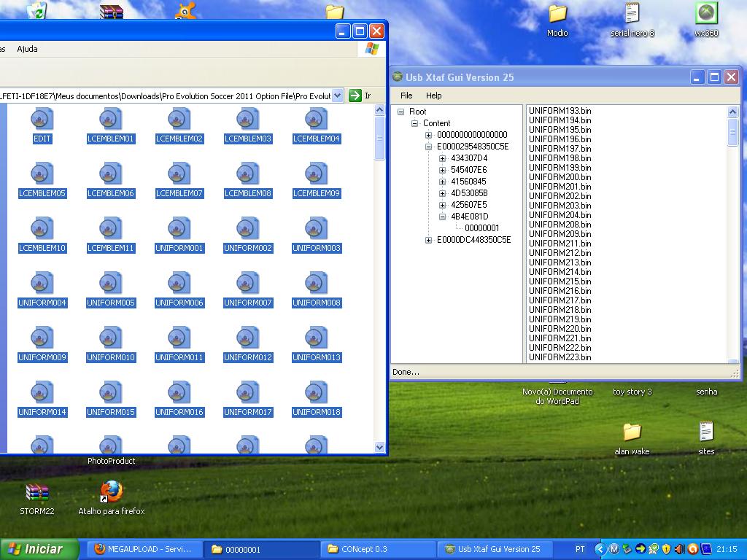Click the PT language indicator

pos(580,549)
